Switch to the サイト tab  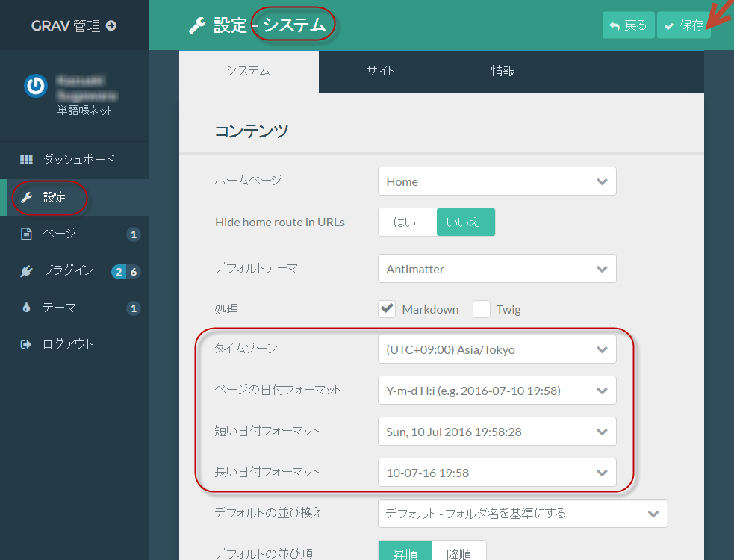tap(380, 71)
